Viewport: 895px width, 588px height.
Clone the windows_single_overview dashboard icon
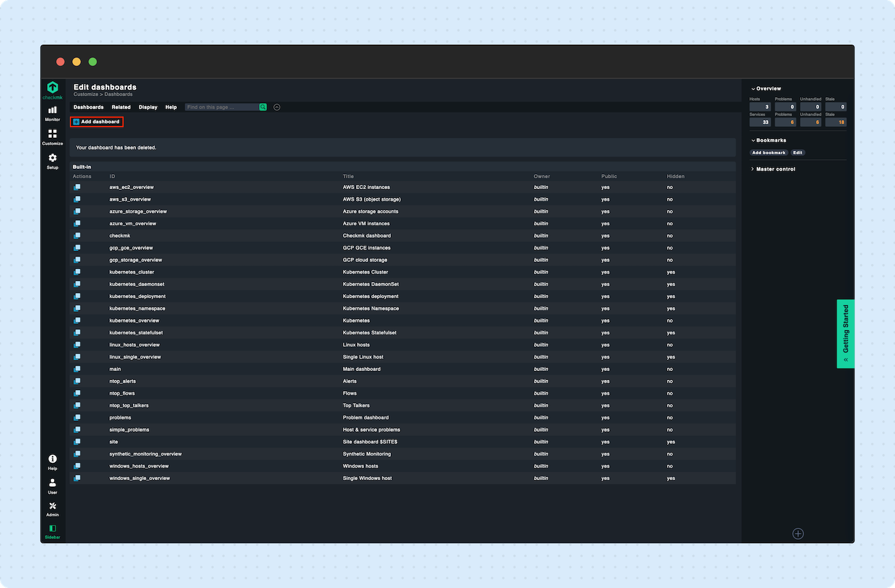tap(77, 478)
